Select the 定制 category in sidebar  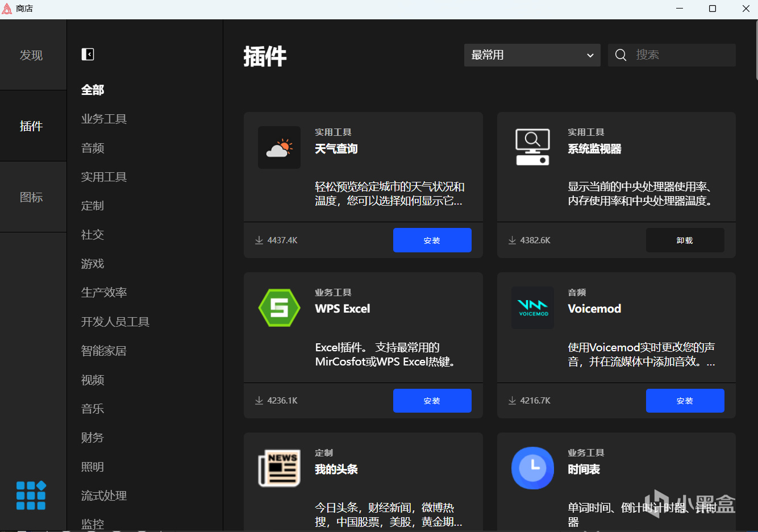point(93,206)
